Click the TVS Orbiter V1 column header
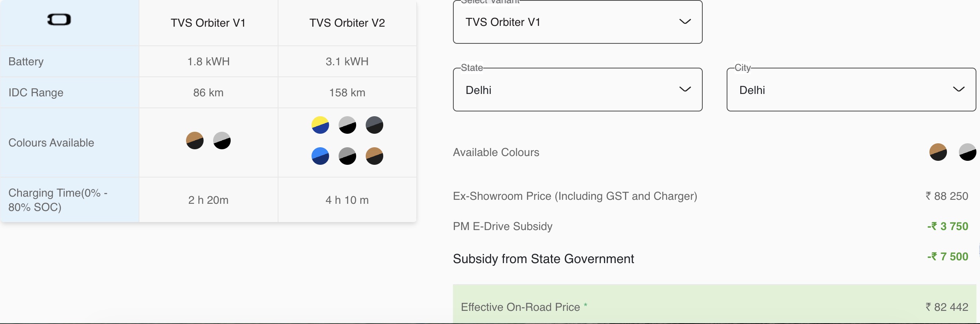The height and width of the screenshot is (324, 980). click(208, 23)
